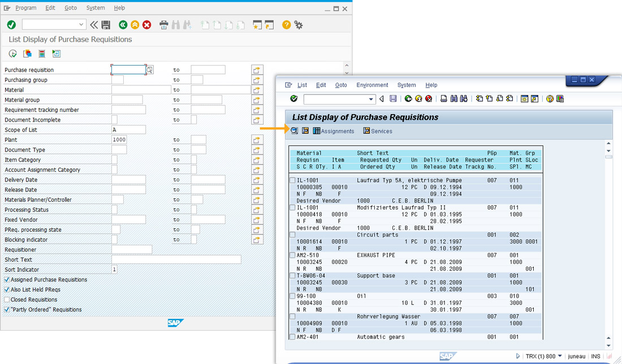This screenshot has height=364, width=622.
Task: Open the Program menu
Action: pos(26,8)
